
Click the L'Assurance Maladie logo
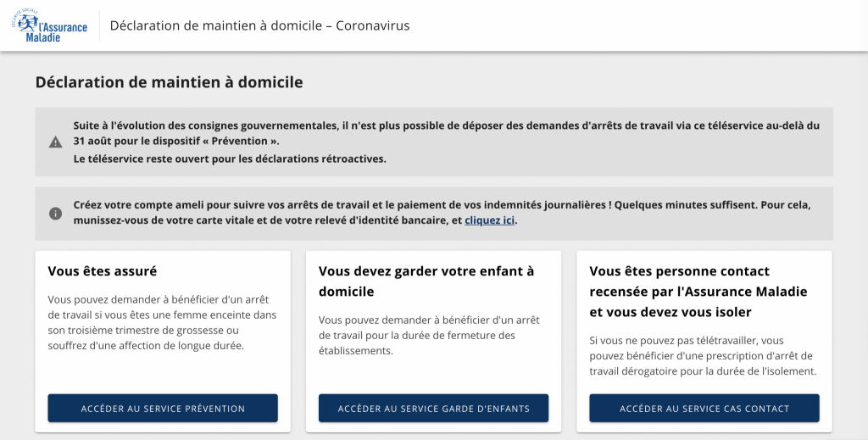point(49,25)
